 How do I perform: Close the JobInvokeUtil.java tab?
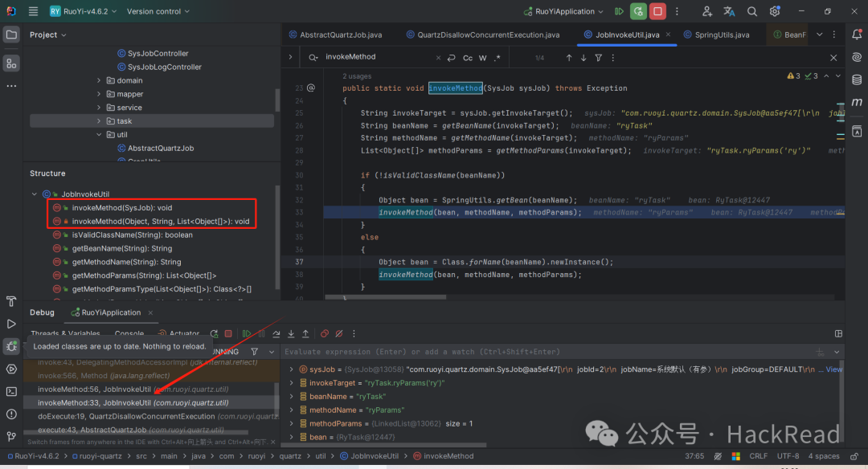pos(668,35)
